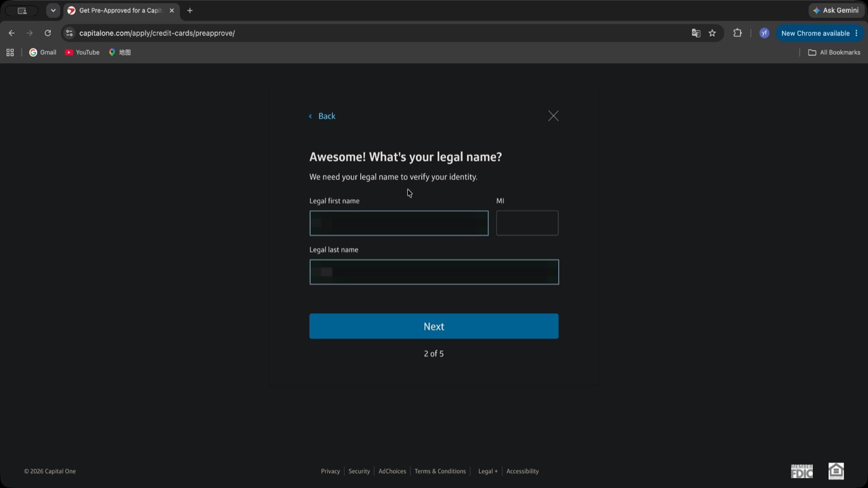Open the Google Translate icon in address bar
Image resolution: width=868 pixels, height=488 pixels.
696,33
